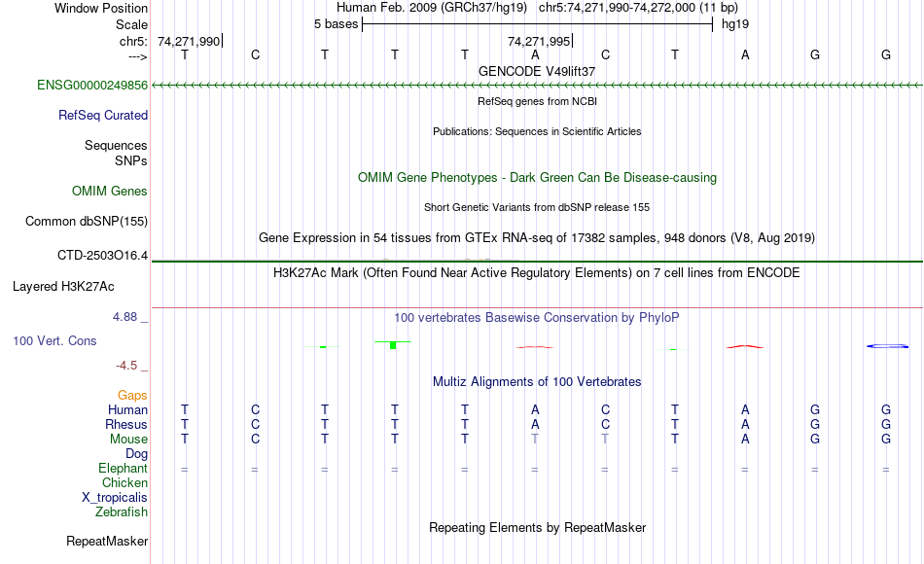Open the GTEx Gene Expression track title
This screenshot has width=924, height=564.
pos(537,237)
